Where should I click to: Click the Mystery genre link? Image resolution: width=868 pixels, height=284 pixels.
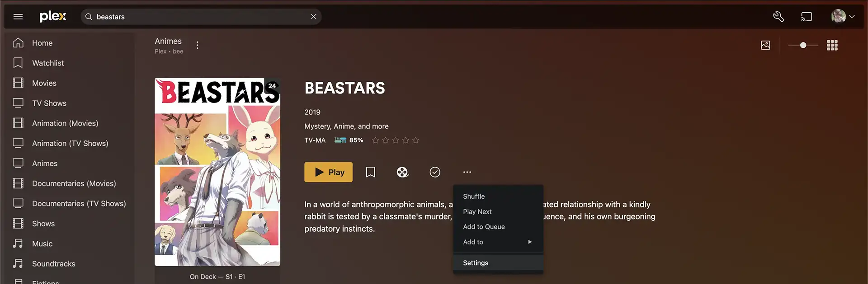pos(318,126)
